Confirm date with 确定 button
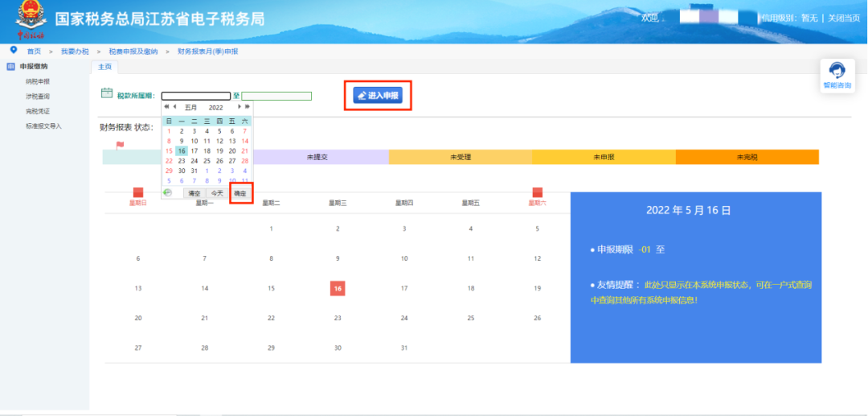The image size is (868, 416). pos(240,193)
